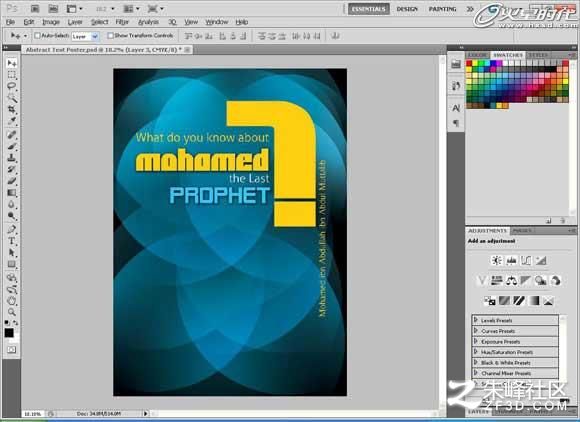Swap foreground and background colors

click(16, 323)
